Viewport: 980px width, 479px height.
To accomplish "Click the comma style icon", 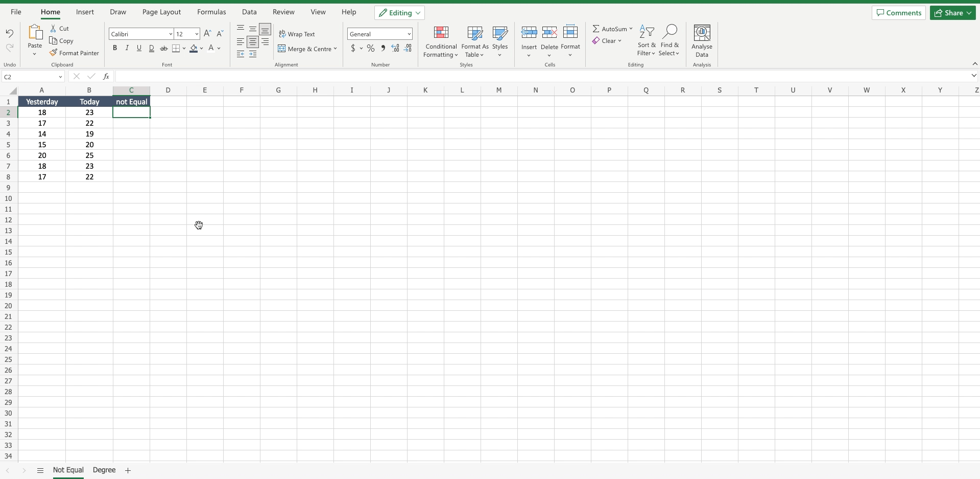I will (x=383, y=48).
